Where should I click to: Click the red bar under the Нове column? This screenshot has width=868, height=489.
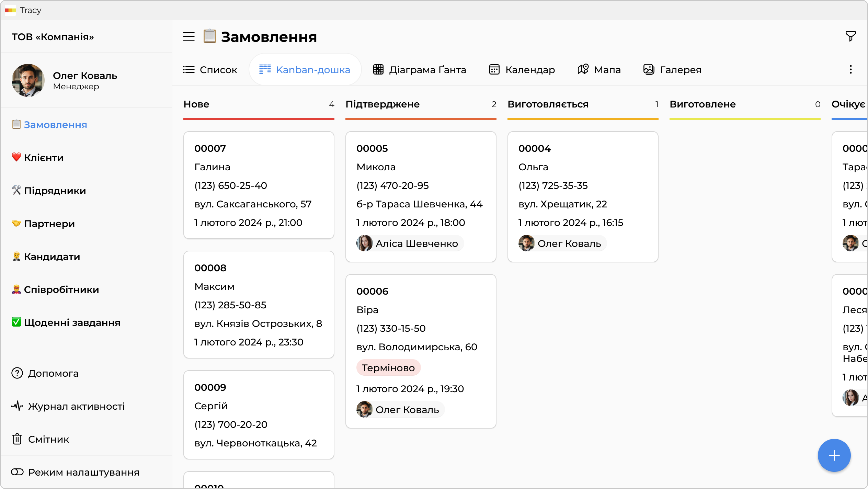[x=259, y=119]
